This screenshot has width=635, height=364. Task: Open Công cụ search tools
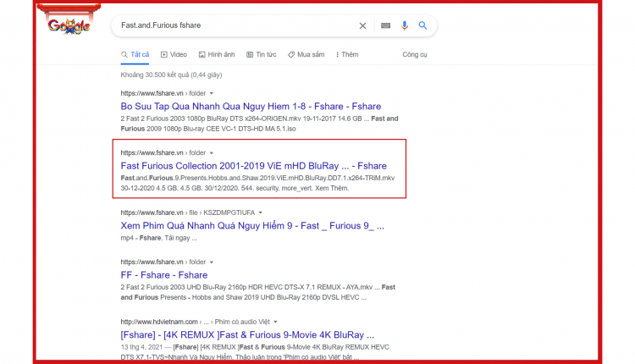(x=414, y=55)
